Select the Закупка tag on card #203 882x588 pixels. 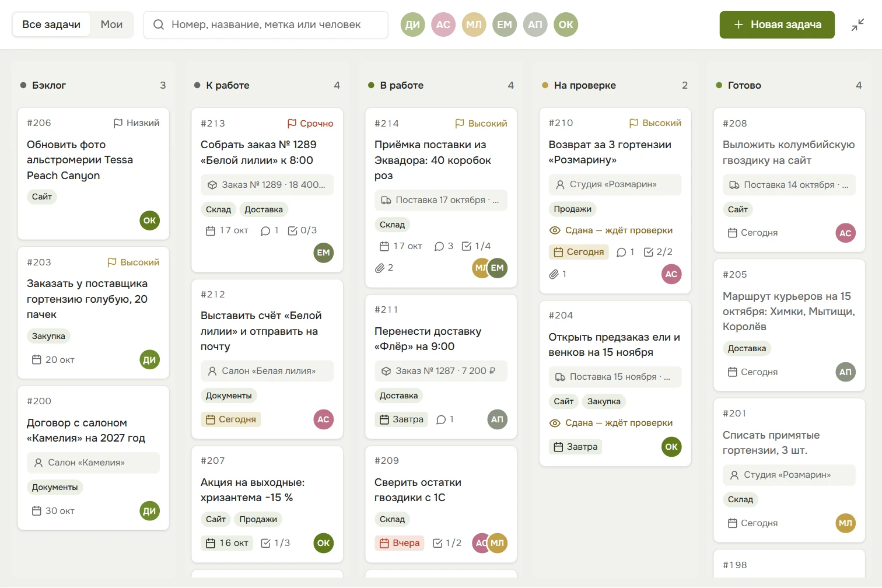(48, 336)
